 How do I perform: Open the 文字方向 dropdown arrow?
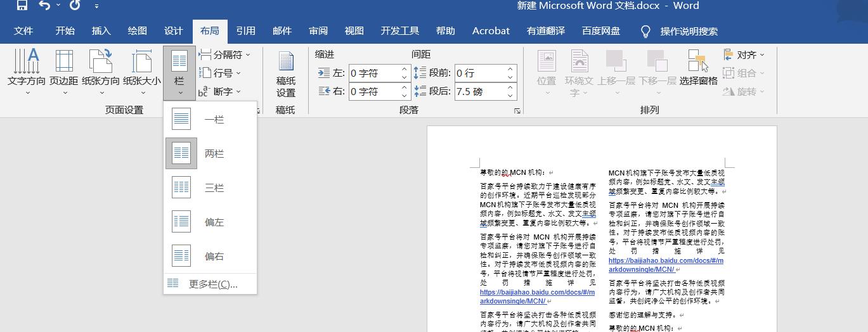tap(27, 93)
